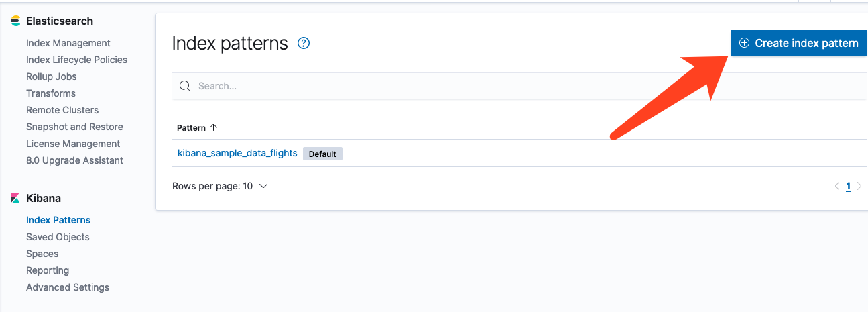The width and height of the screenshot is (868, 312).
Task: Select Saved Objects in Kibana menu
Action: (x=58, y=237)
